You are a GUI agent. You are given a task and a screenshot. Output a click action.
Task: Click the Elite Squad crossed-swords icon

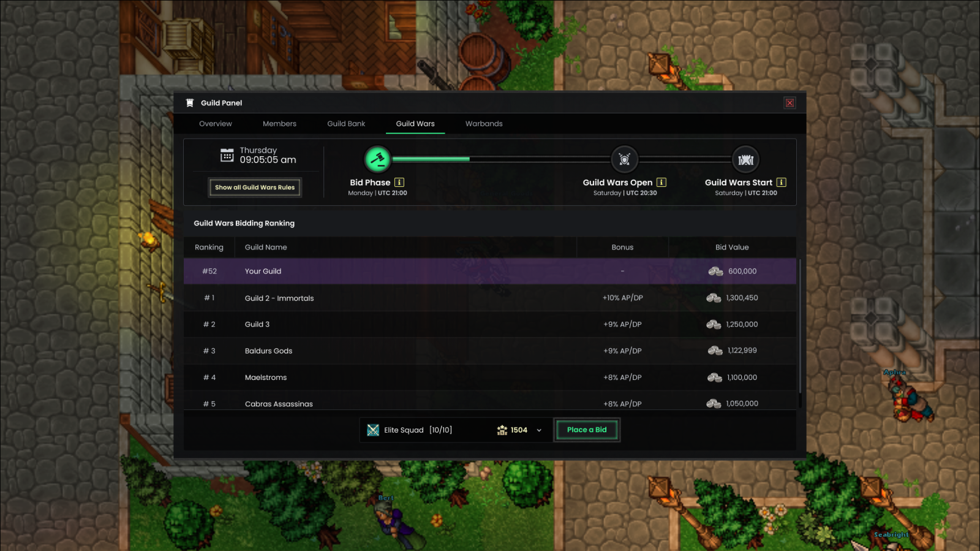click(x=373, y=430)
